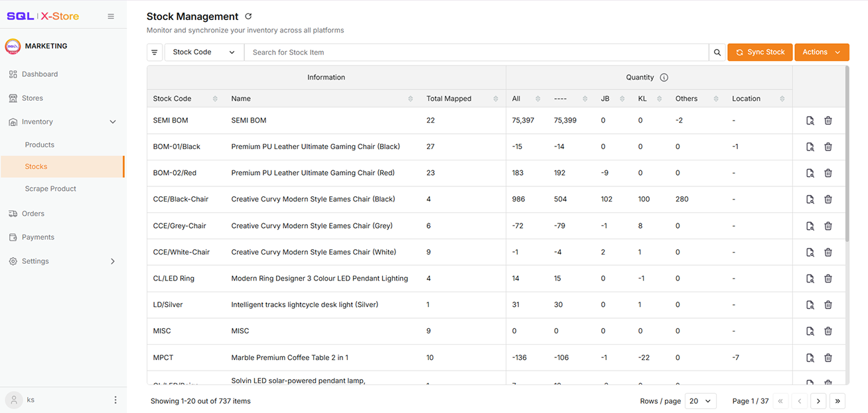Delete the CL/LED Ring stock row
Screen dimensions: 868x413
click(x=828, y=278)
